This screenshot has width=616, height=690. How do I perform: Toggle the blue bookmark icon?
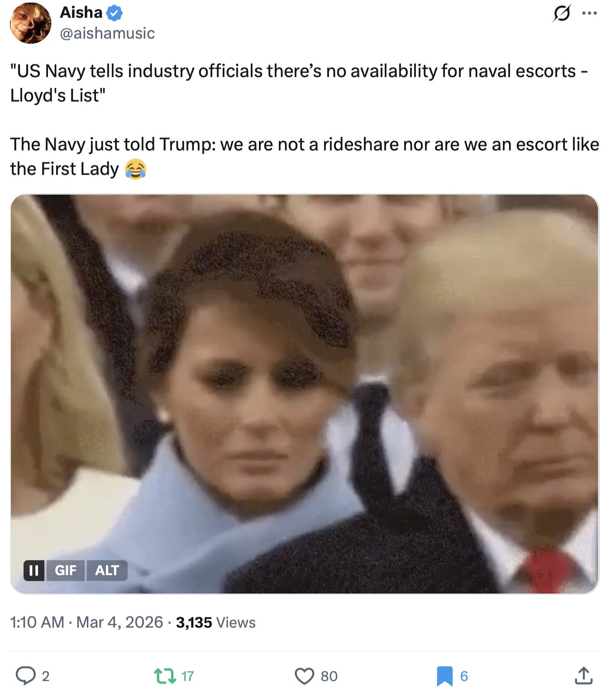(445, 676)
